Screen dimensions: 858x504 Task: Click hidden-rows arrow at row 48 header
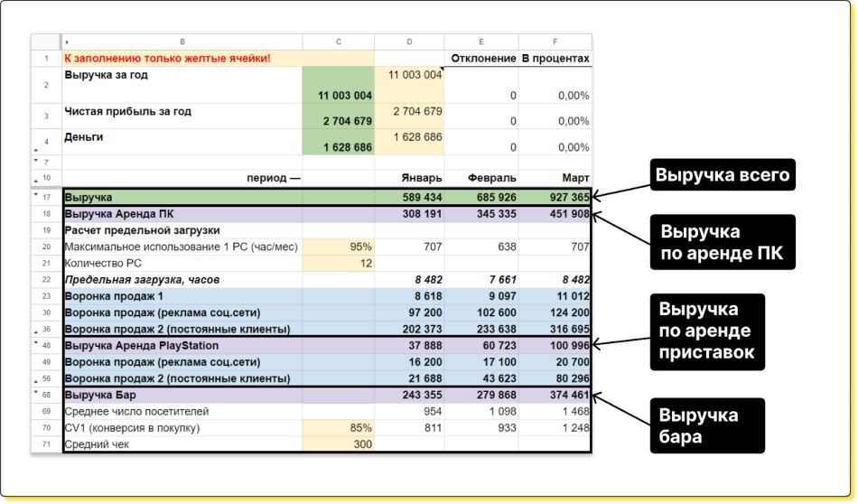click(35, 342)
